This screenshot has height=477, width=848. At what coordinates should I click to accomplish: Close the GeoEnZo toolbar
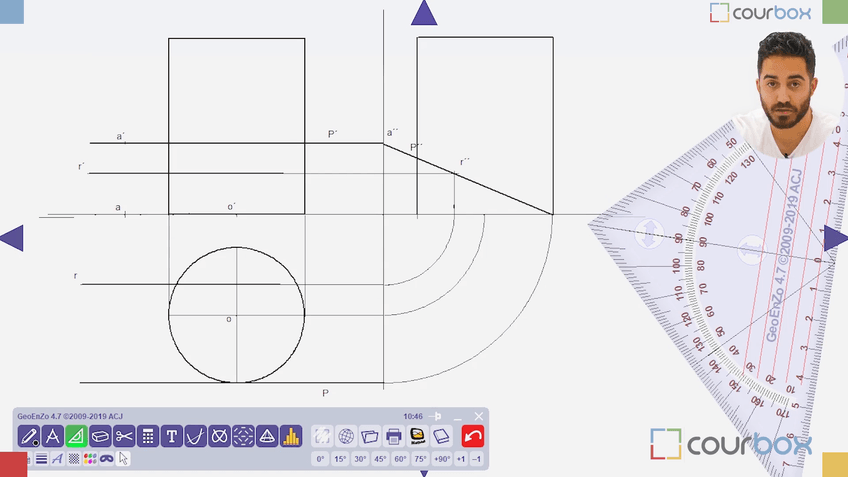(x=479, y=416)
